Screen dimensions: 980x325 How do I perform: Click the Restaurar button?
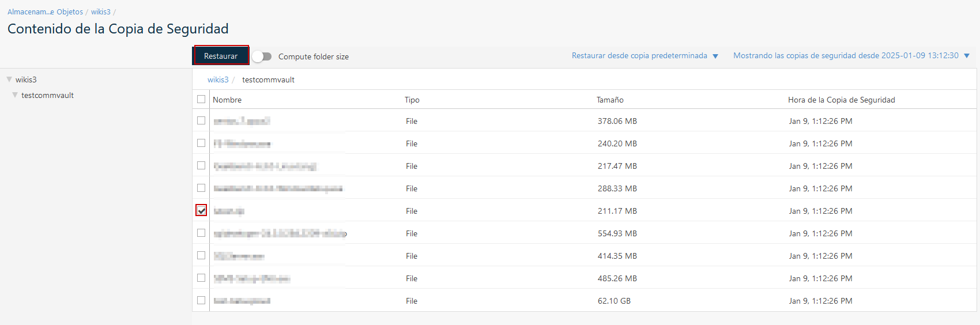pos(221,56)
